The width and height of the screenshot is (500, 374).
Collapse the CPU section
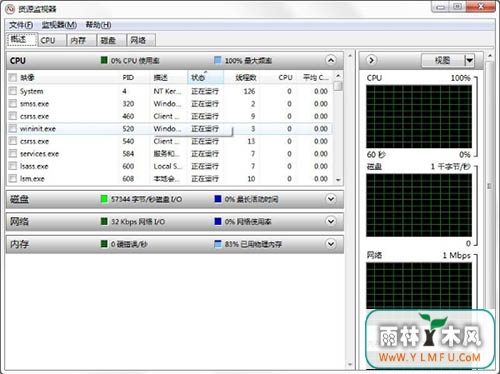[331, 60]
